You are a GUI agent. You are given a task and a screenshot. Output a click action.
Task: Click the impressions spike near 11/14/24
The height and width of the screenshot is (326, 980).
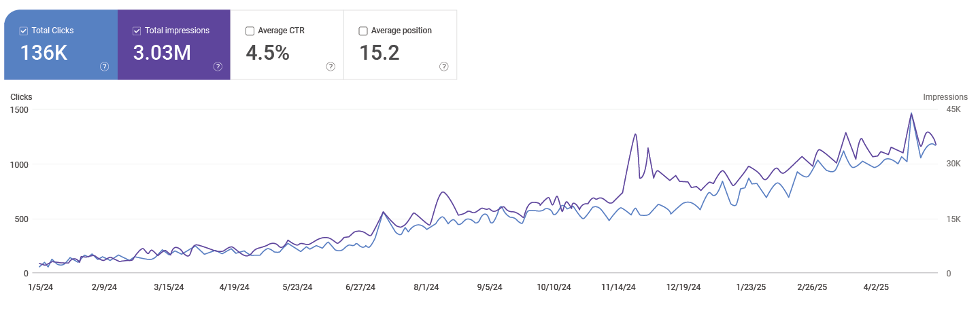click(635, 134)
